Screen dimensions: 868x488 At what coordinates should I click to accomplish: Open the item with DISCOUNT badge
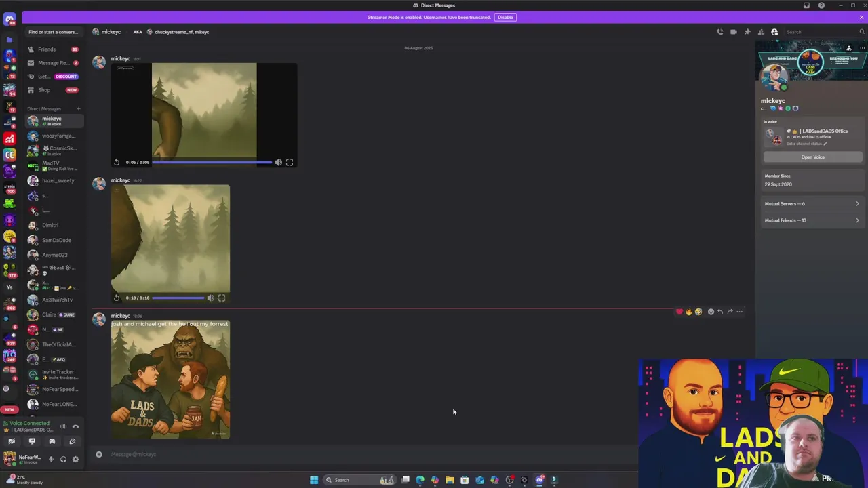click(54, 77)
